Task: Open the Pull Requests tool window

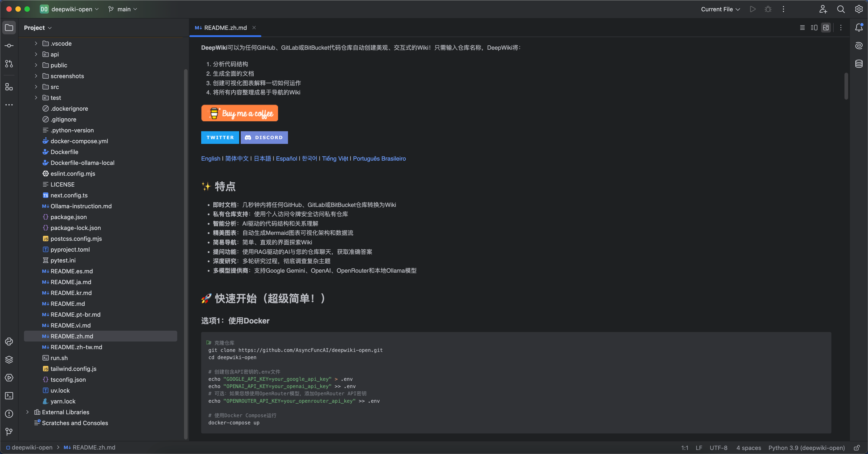Action: pos(9,64)
